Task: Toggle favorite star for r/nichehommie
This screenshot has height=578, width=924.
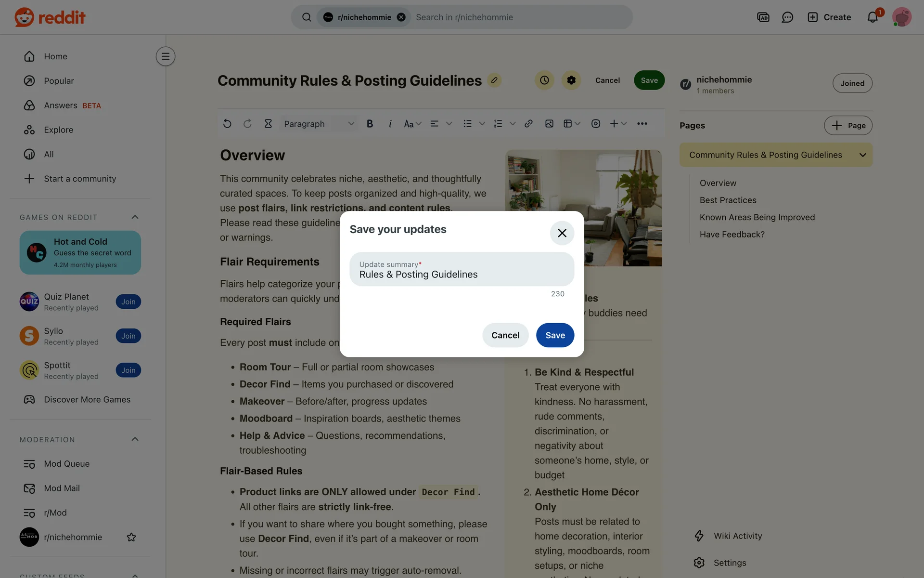Action: pos(131,537)
